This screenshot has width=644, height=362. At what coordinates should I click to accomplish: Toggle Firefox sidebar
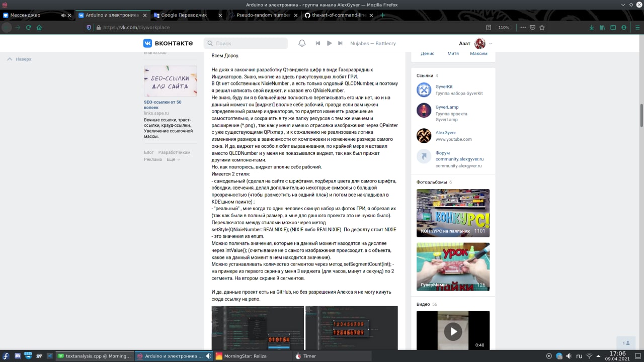pos(613,28)
